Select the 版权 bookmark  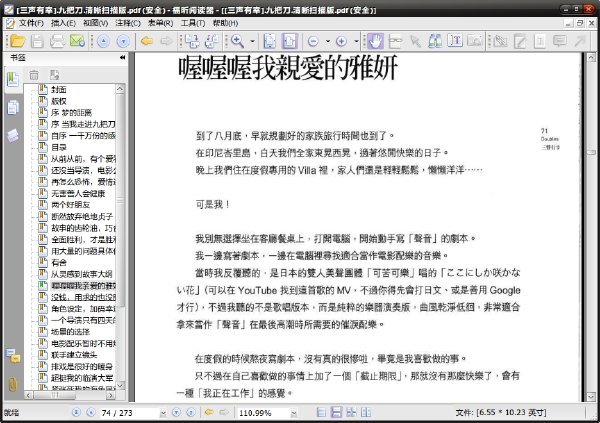(59, 101)
